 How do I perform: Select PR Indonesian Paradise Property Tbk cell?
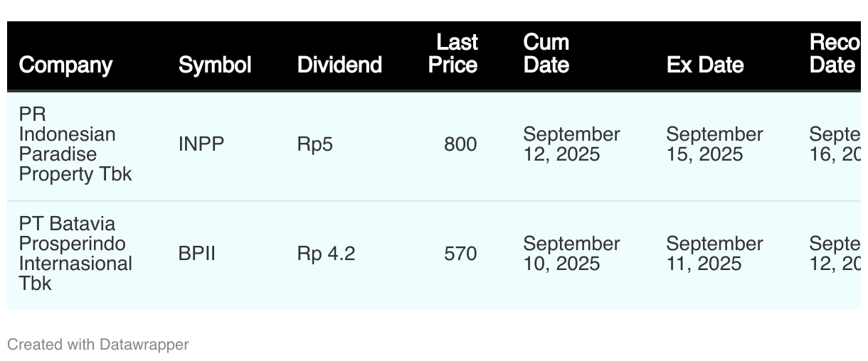(x=75, y=144)
